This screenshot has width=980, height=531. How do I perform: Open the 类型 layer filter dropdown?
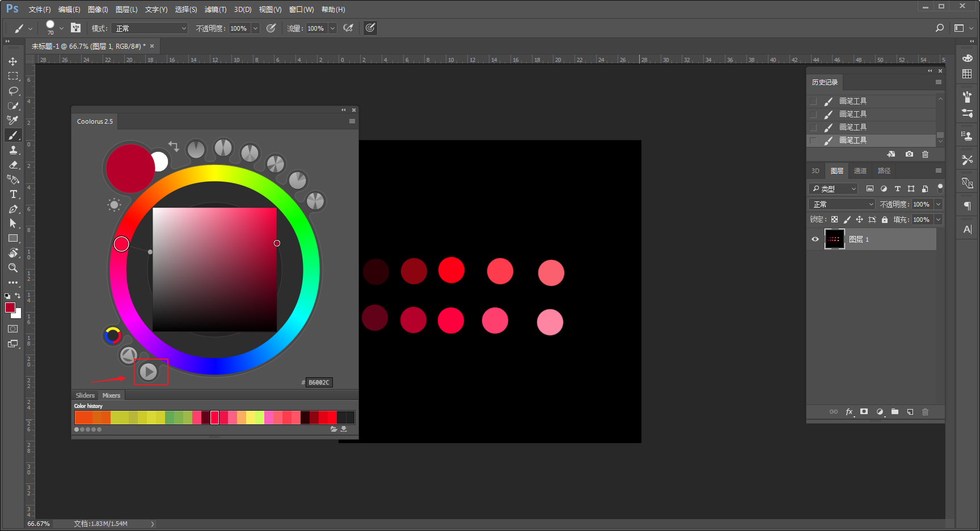coord(833,189)
